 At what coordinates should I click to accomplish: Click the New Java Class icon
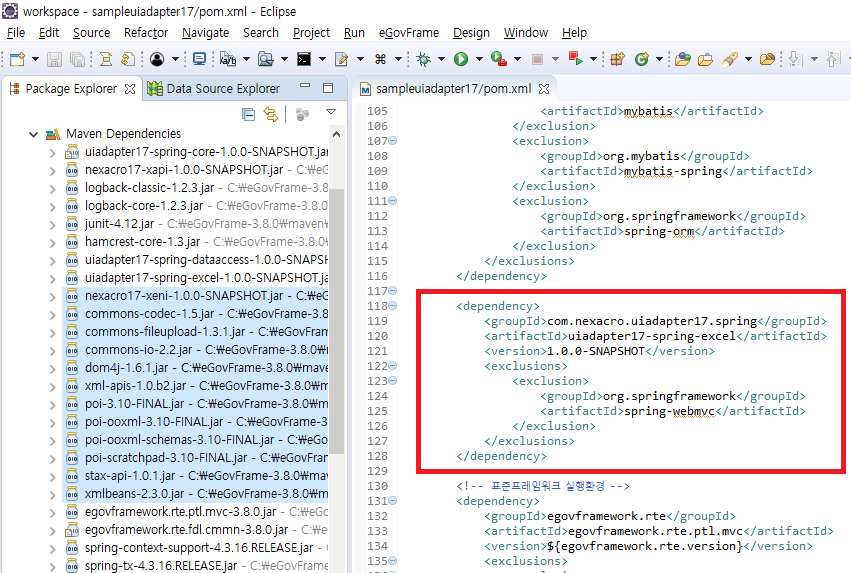point(641,60)
